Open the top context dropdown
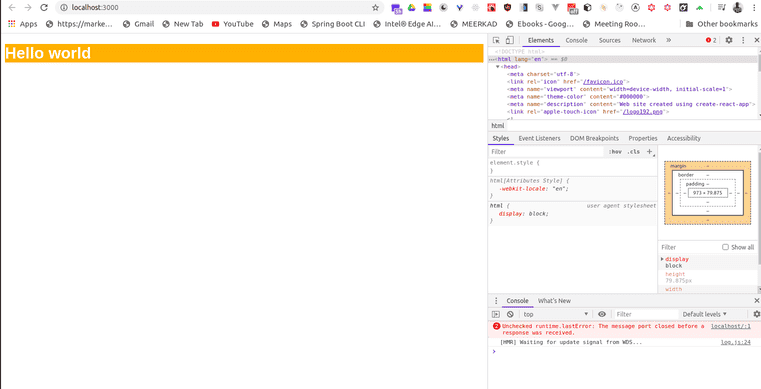The width and height of the screenshot is (761, 389). click(x=556, y=314)
